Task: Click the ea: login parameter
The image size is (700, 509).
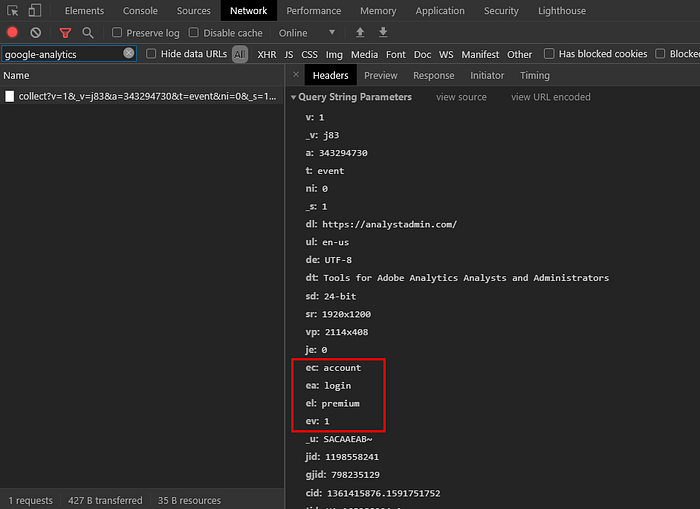Action: (328, 385)
